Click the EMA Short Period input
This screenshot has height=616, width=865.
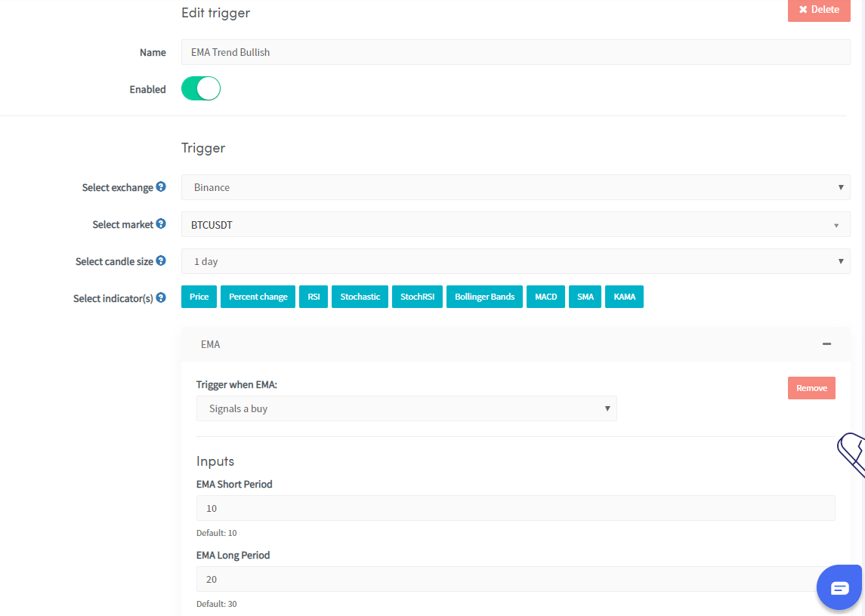(516, 508)
